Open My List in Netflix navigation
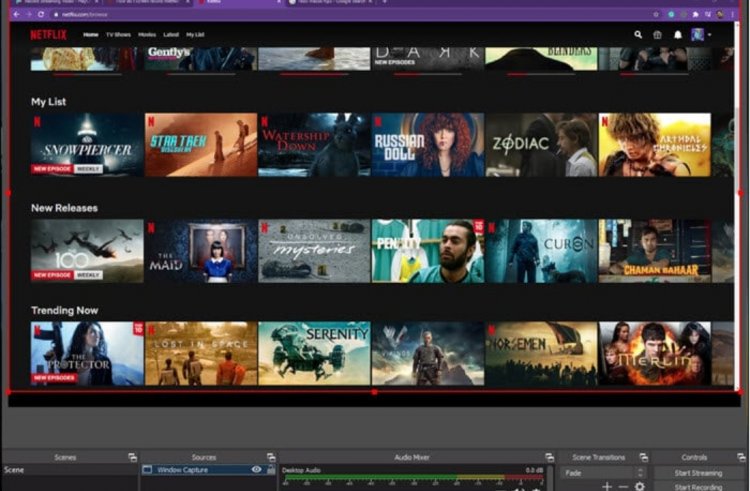Image resolution: width=750 pixels, height=491 pixels. (x=195, y=34)
